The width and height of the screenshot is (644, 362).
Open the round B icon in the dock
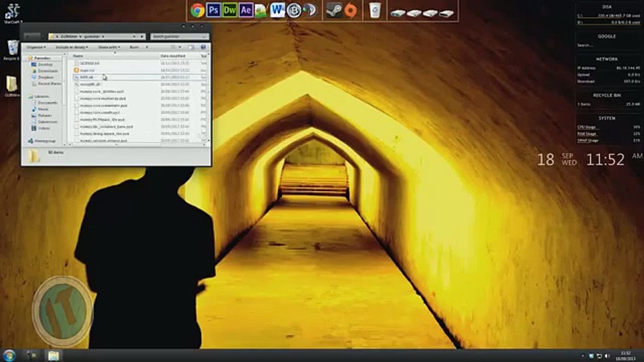(294, 10)
